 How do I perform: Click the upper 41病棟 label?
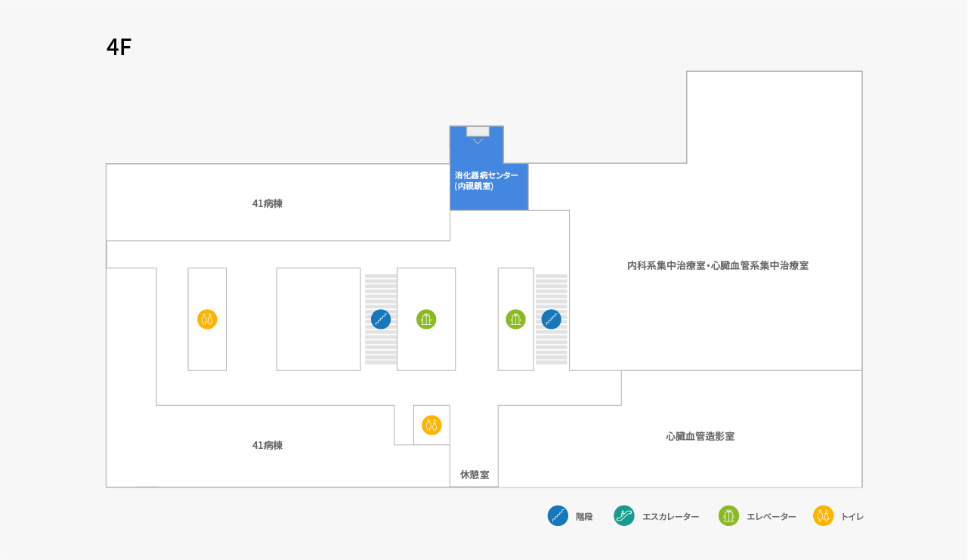[x=268, y=203]
